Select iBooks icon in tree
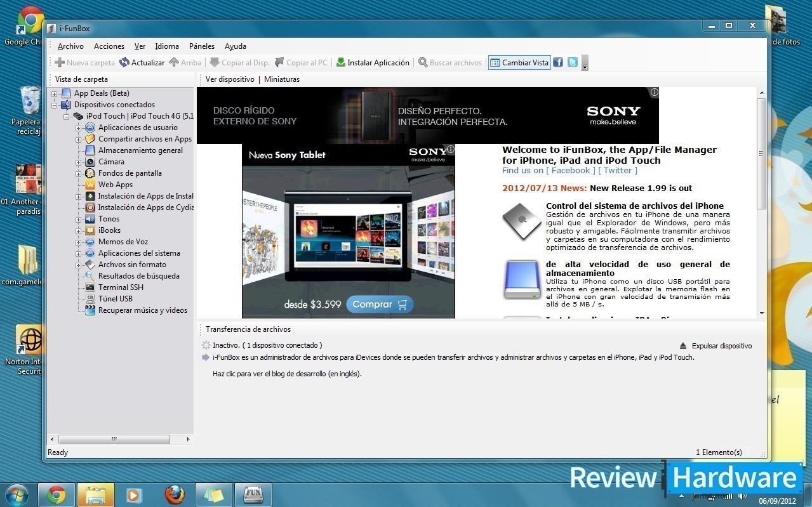 tap(90, 230)
